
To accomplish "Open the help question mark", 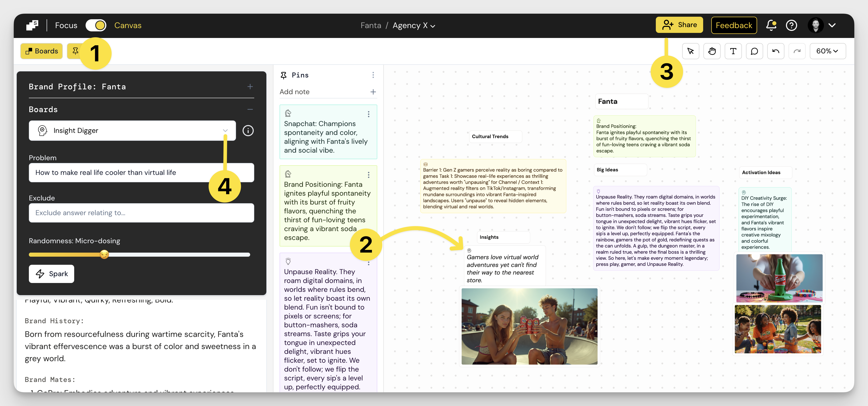I will [791, 25].
